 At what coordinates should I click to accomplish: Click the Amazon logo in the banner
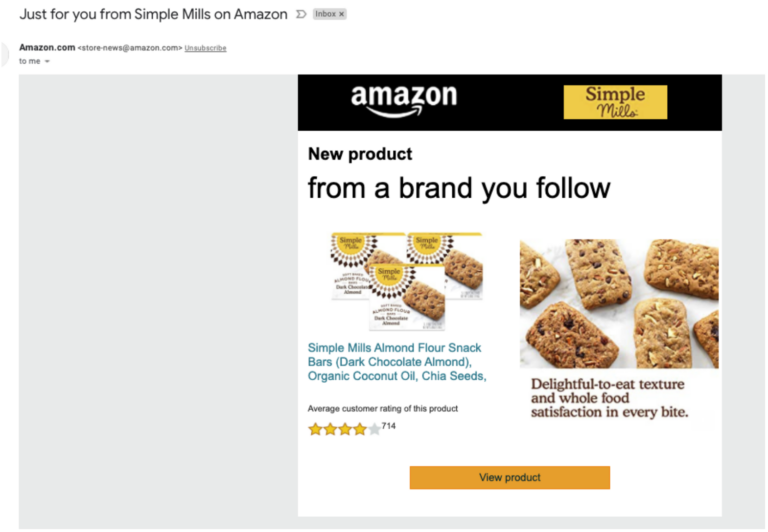coord(404,100)
